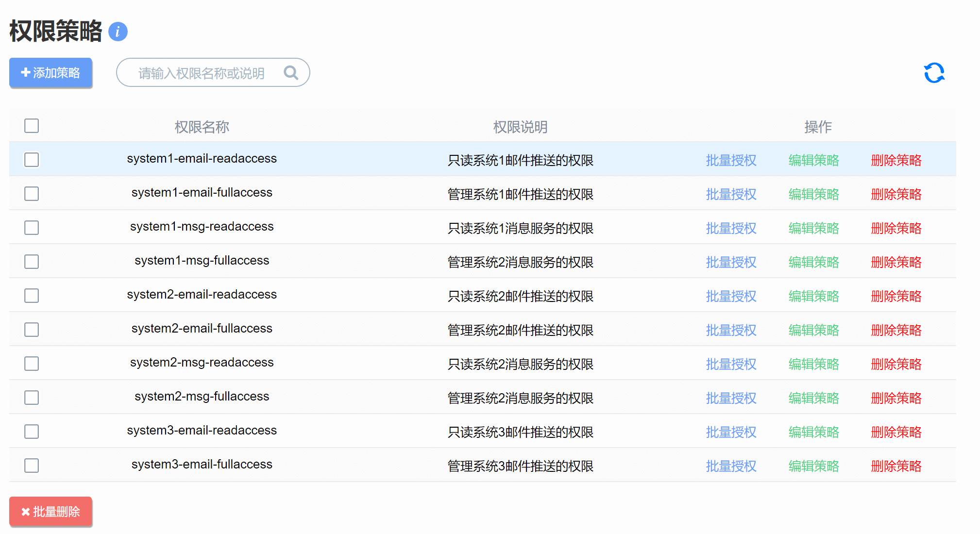Click 删除策略 for system2-msg-readaccess

[x=896, y=364]
